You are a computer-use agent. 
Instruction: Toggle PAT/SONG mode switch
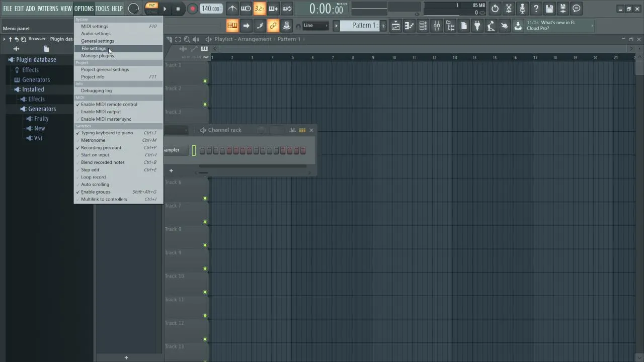pos(151,9)
